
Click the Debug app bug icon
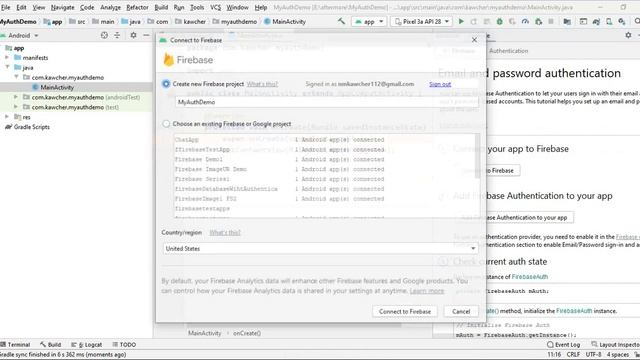(x=500, y=21)
